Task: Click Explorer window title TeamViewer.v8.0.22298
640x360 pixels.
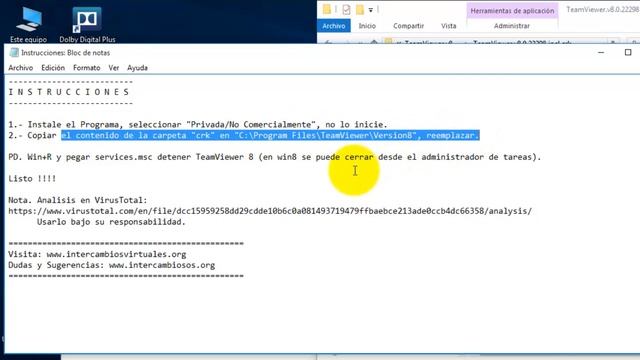Action: click(x=602, y=9)
